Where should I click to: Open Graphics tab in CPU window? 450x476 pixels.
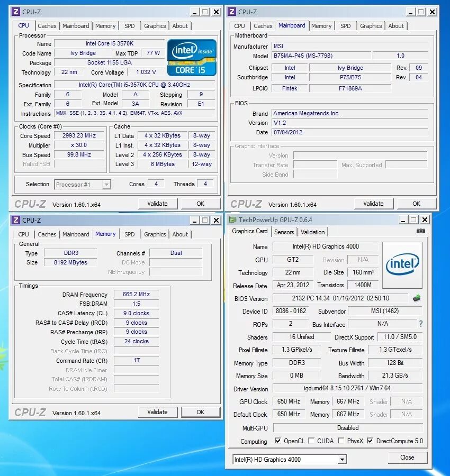tap(155, 26)
